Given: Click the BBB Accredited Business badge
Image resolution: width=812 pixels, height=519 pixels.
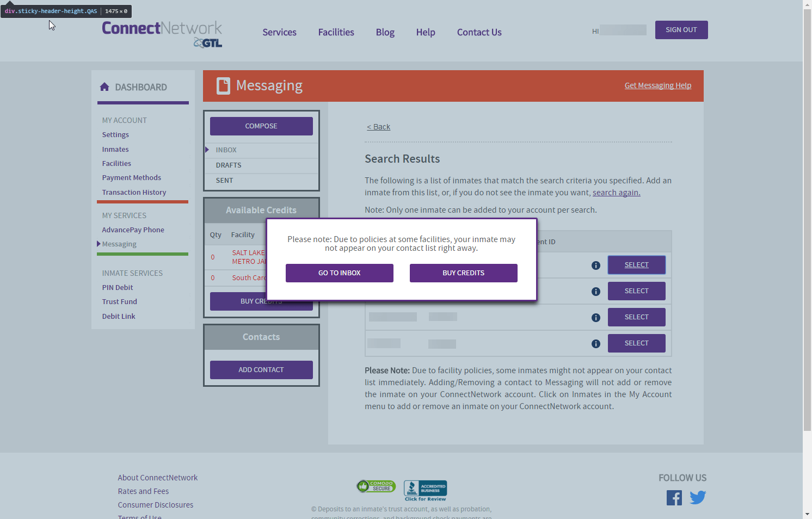Looking at the screenshot, I should coord(426,491).
